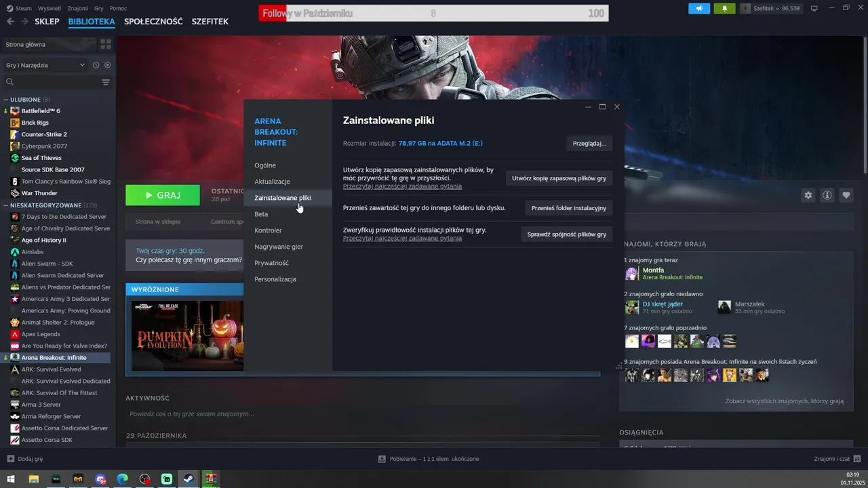Select Beta in properties dialog
The height and width of the screenshot is (488, 868).
[261, 214]
